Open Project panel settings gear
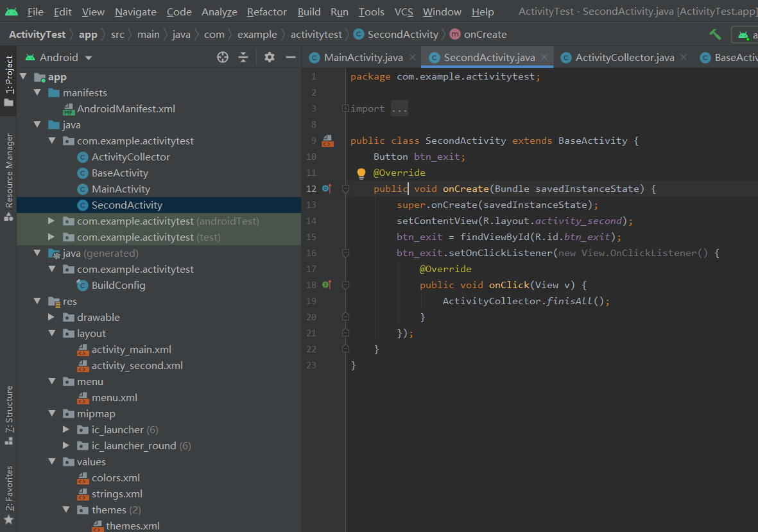758x532 pixels. pyautogui.click(x=270, y=58)
